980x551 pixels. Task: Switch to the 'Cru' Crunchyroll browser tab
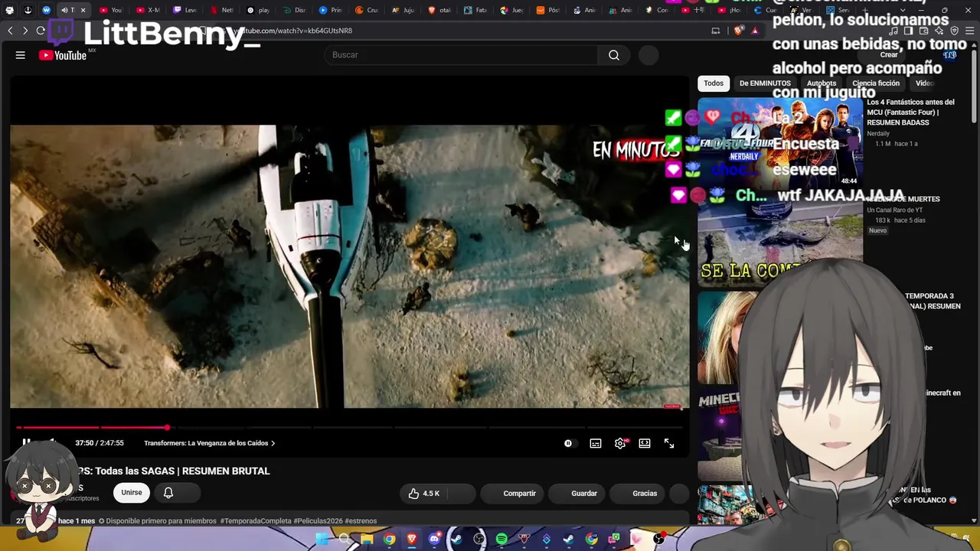point(367,10)
